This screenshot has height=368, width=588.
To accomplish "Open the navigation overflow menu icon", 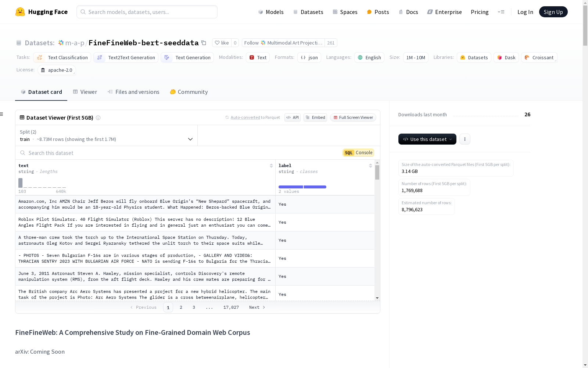I will 501,12.
